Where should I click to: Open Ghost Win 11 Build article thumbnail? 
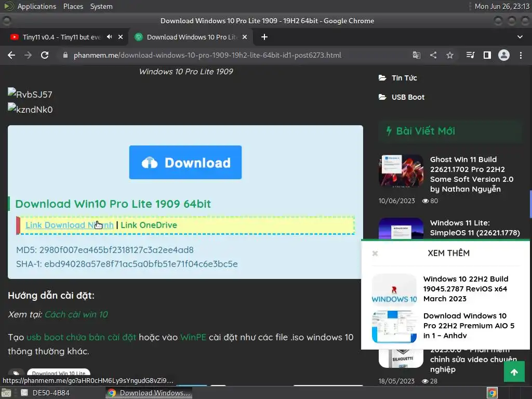pyautogui.click(x=401, y=171)
